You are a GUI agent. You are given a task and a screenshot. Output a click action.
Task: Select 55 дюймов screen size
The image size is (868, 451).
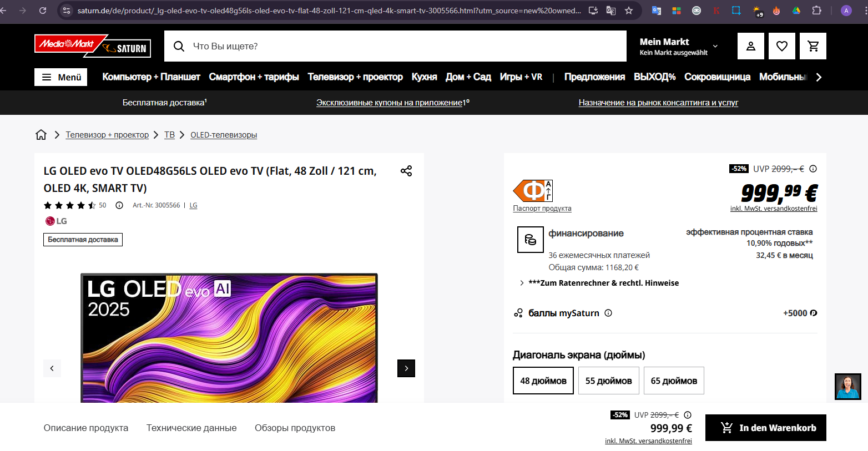608,381
